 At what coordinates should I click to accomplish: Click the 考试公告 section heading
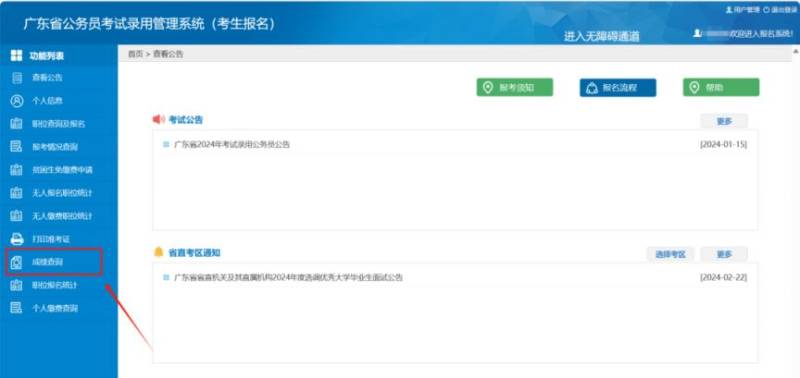(185, 120)
